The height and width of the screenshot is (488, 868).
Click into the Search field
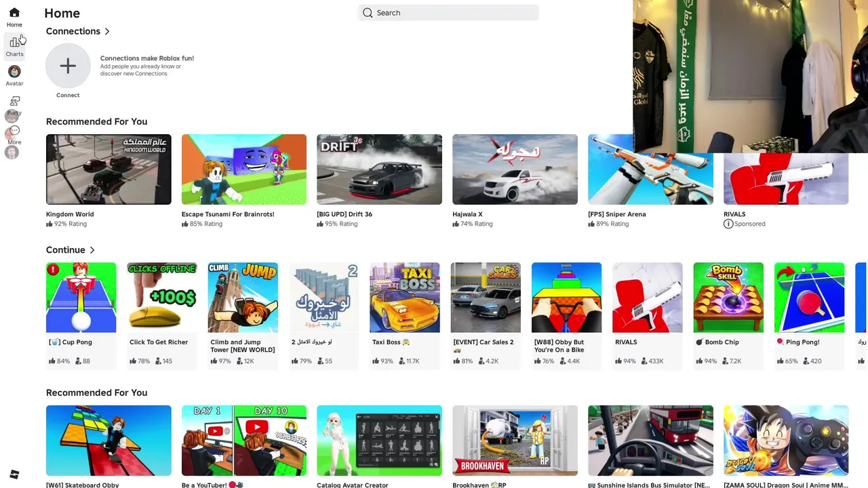pyautogui.click(x=448, y=13)
